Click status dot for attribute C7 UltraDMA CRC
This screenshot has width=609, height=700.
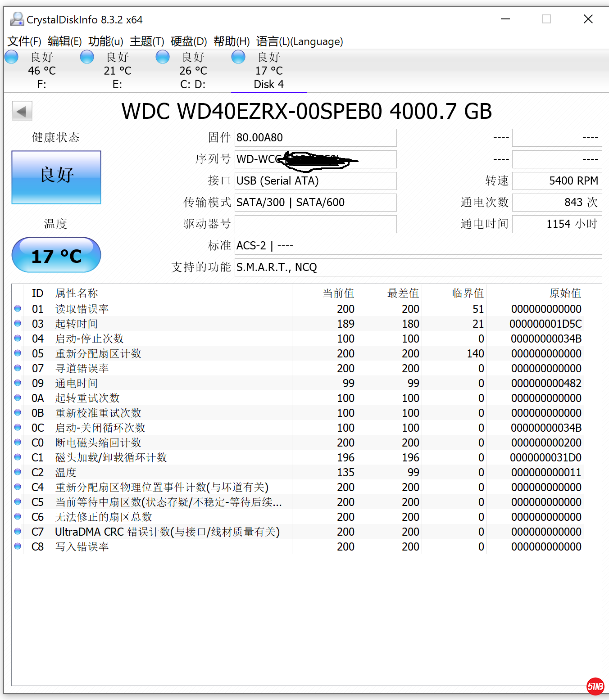point(18,532)
